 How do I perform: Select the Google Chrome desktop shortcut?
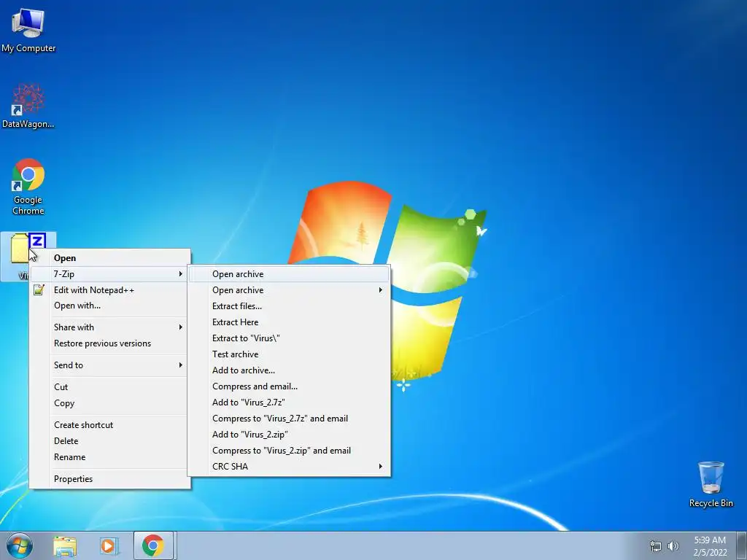tap(28, 187)
